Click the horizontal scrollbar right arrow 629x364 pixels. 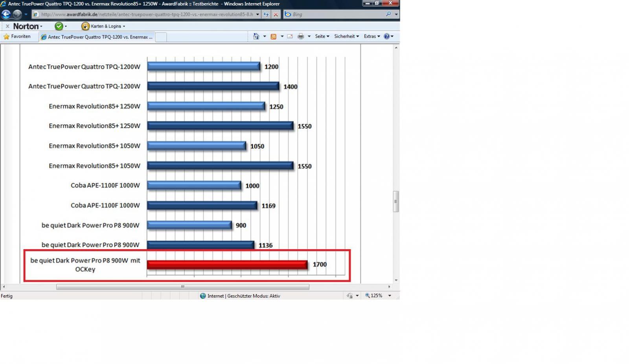390,287
